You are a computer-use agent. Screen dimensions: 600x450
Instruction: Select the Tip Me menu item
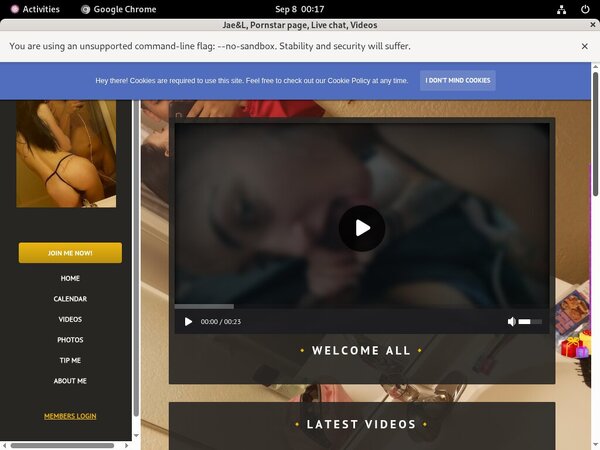click(x=70, y=360)
